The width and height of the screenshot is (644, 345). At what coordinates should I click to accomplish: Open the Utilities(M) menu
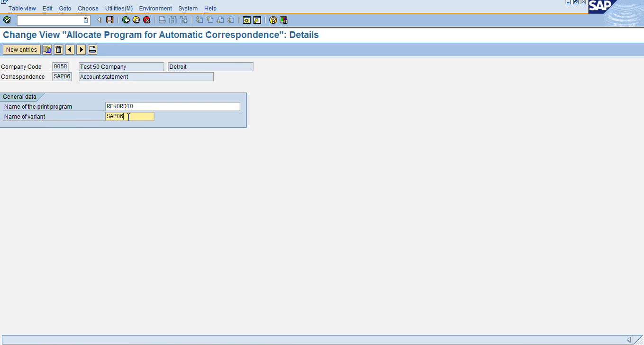point(119,9)
